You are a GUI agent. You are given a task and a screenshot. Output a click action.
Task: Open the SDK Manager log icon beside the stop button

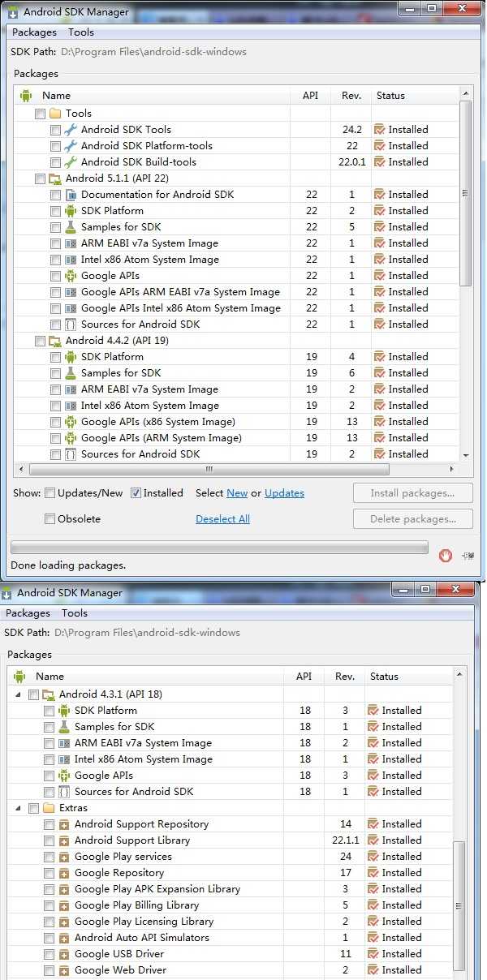(468, 556)
